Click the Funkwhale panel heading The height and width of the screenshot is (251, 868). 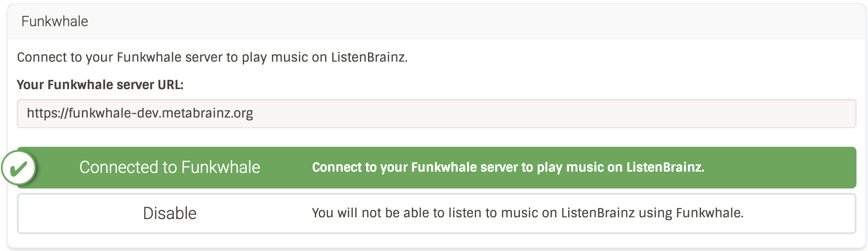tap(54, 21)
